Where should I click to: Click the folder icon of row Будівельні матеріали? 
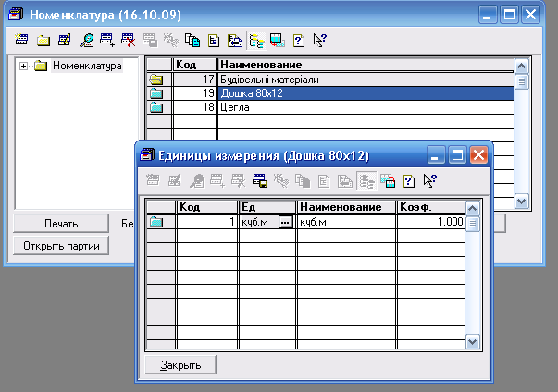[156, 80]
